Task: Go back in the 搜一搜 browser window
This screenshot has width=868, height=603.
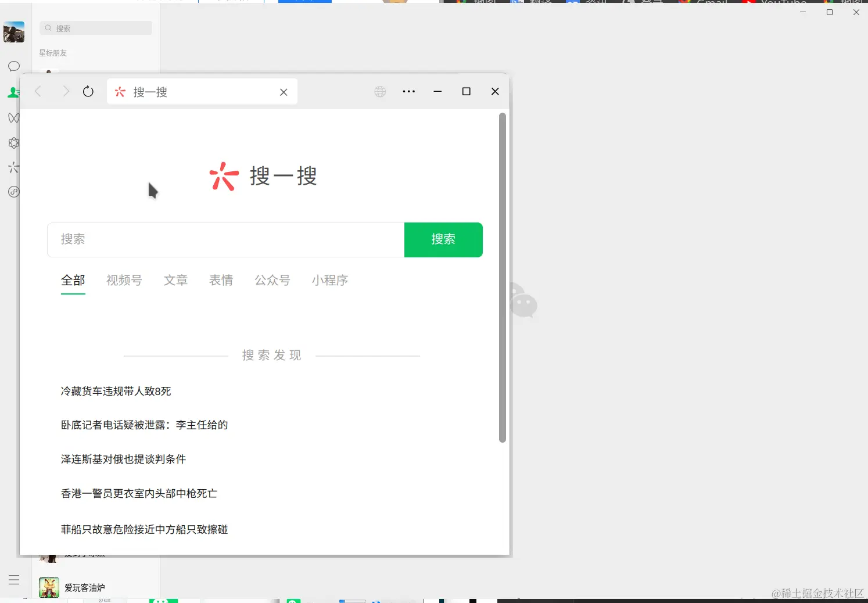Action: point(38,91)
